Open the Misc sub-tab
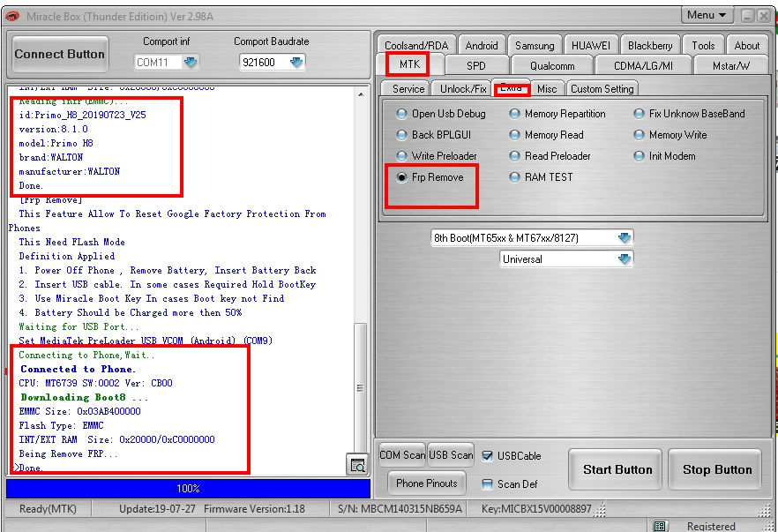Image resolution: width=778 pixels, height=532 pixels. pos(547,89)
